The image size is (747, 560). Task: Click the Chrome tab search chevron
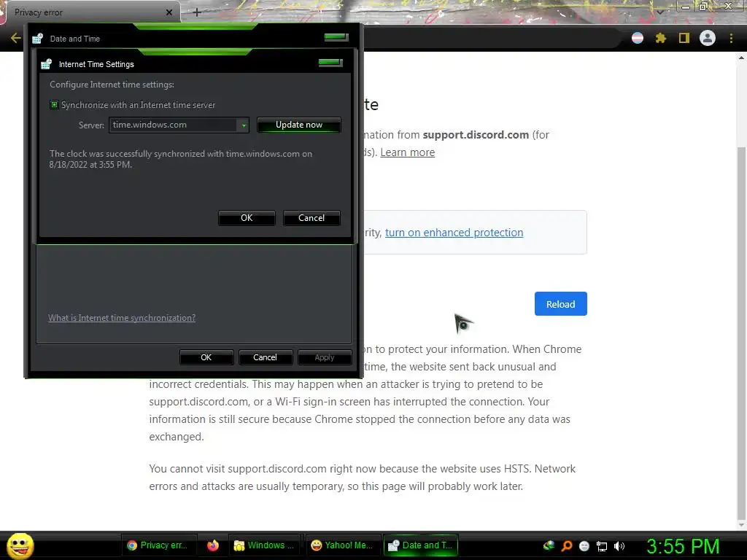[x=659, y=12]
